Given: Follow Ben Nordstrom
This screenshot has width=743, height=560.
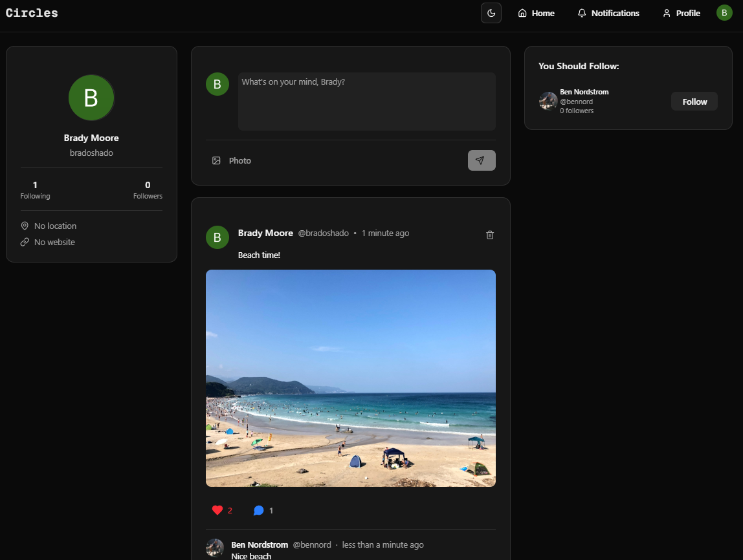Looking at the screenshot, I should 694,102.
